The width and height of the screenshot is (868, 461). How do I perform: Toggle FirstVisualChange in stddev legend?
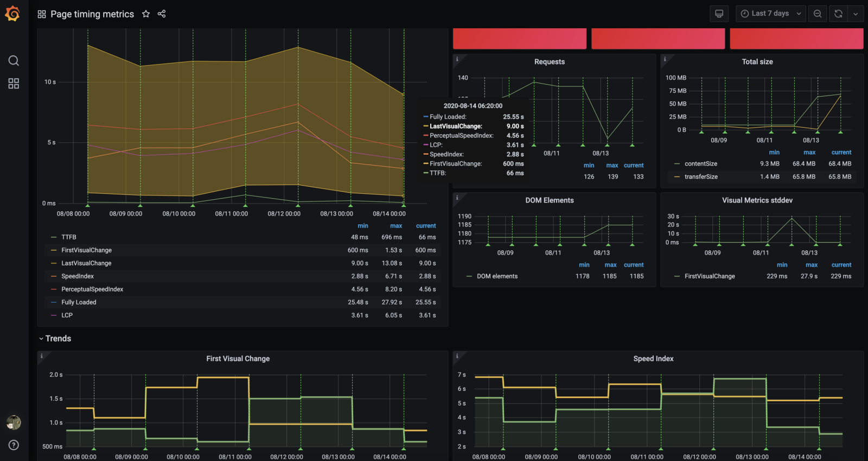[710, 276]
